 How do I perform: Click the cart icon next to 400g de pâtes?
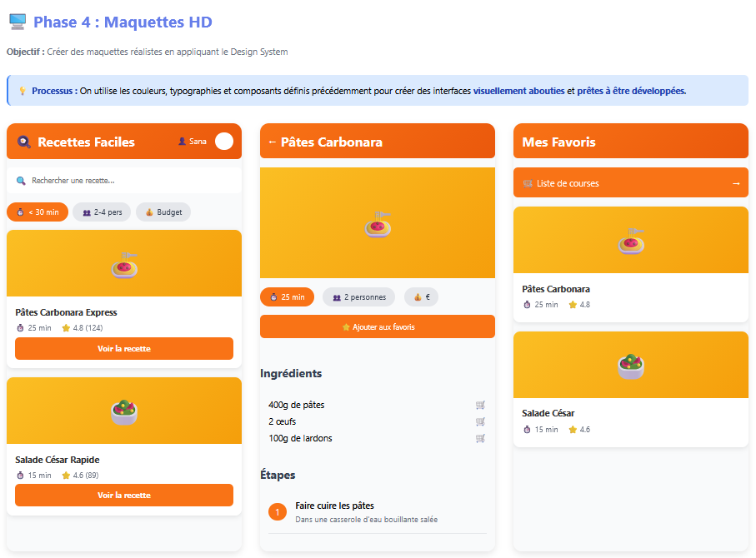(x=480, y=406)
